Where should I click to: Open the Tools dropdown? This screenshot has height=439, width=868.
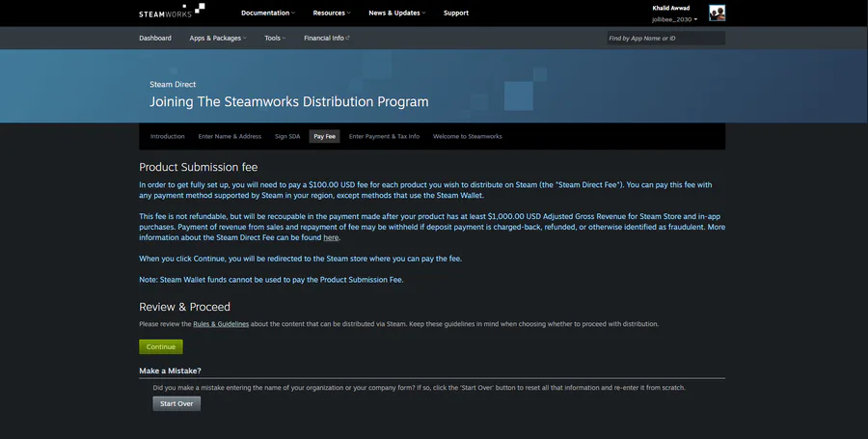[x=275, y=39]
